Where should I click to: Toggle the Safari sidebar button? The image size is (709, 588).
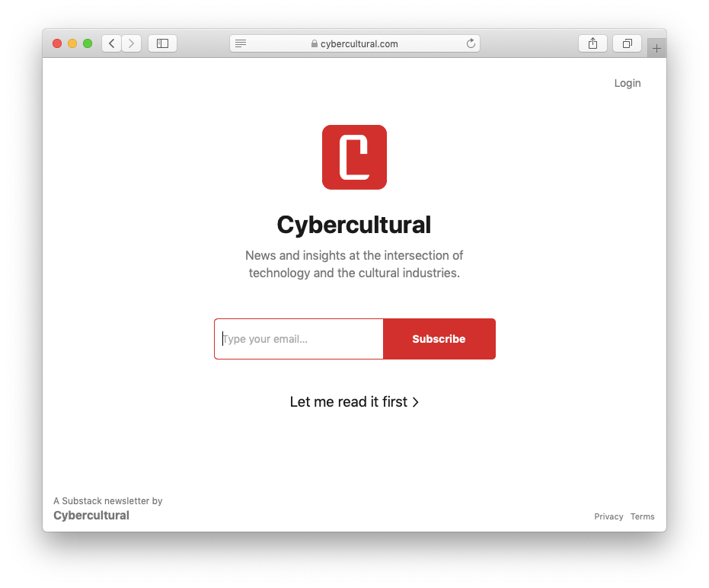(162, 43)
